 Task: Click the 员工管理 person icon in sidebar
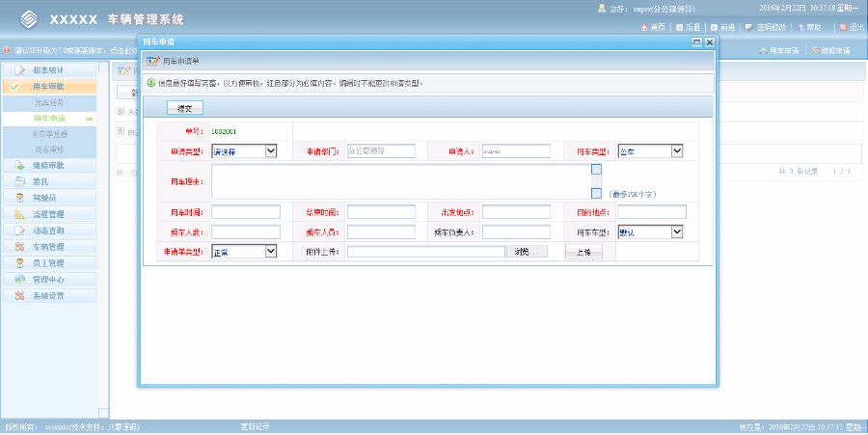[20, 263]
